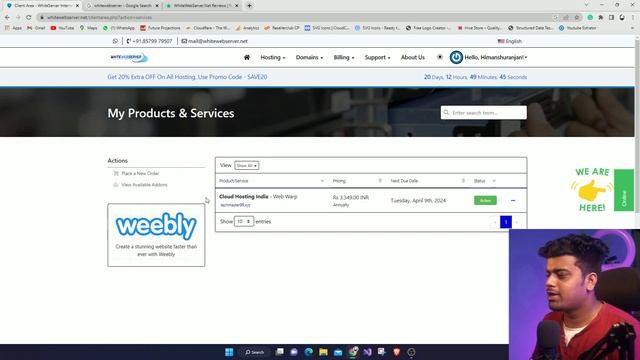This screenshot has height=360, width=640.
Task: Open the green Online chat tab
Action: 624,190
